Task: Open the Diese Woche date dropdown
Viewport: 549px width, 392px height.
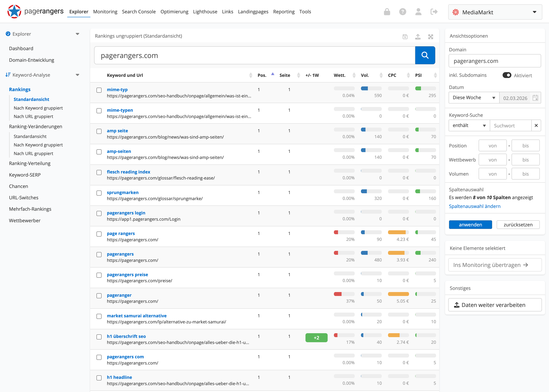Action: click(474, 98)
